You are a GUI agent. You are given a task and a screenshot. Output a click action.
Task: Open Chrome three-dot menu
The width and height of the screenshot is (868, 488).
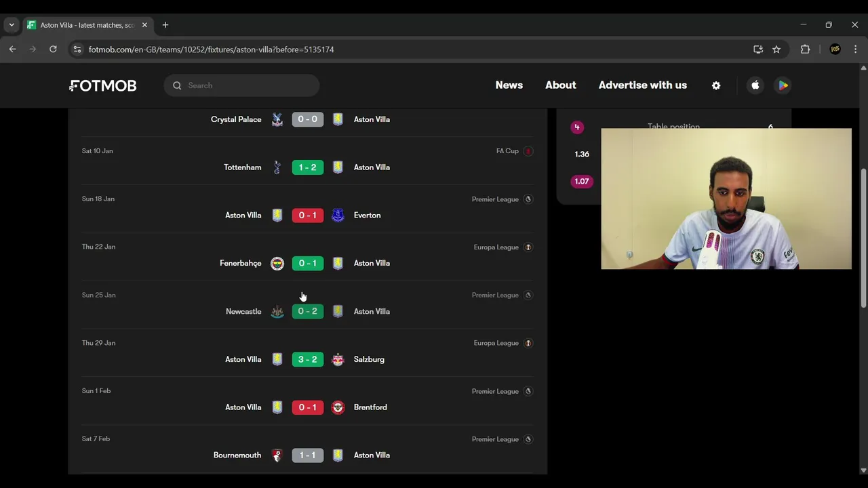point(856,49)
